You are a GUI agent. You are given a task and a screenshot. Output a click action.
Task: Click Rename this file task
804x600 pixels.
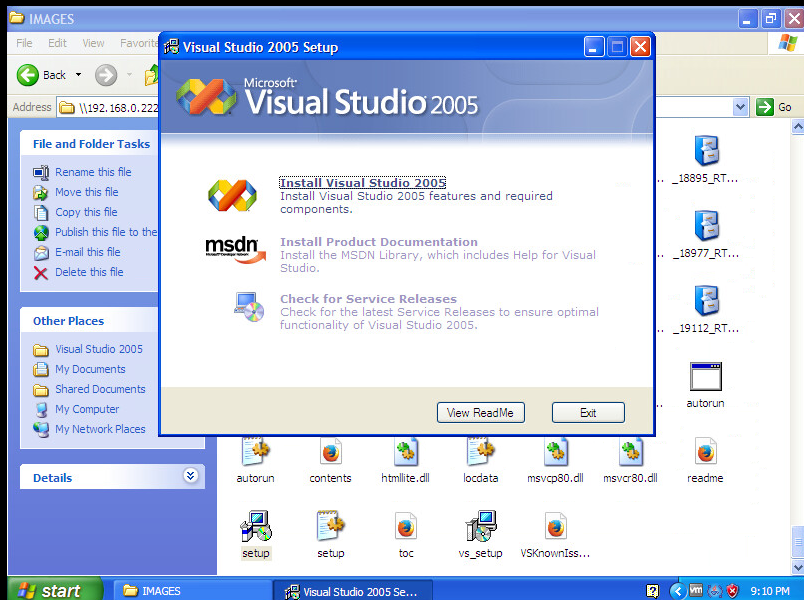[93, 172]
